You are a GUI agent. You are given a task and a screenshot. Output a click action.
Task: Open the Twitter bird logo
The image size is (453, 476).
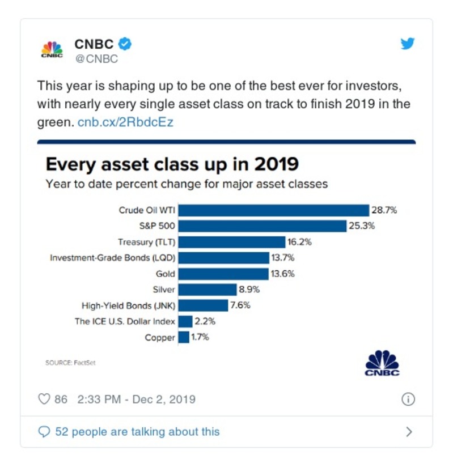[408, 44]
